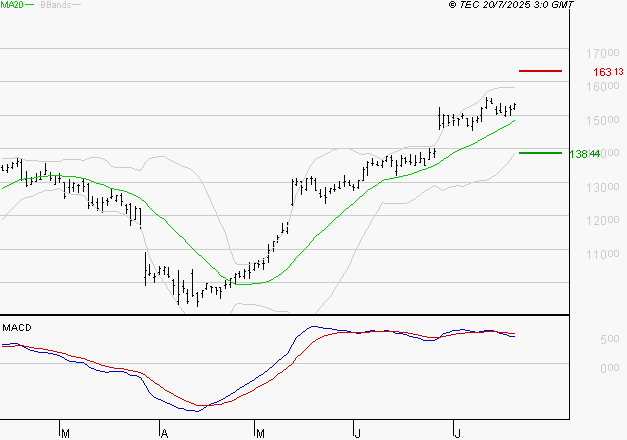
Task: Click the MA20 legend label
Action: click(x=11, y=5)
